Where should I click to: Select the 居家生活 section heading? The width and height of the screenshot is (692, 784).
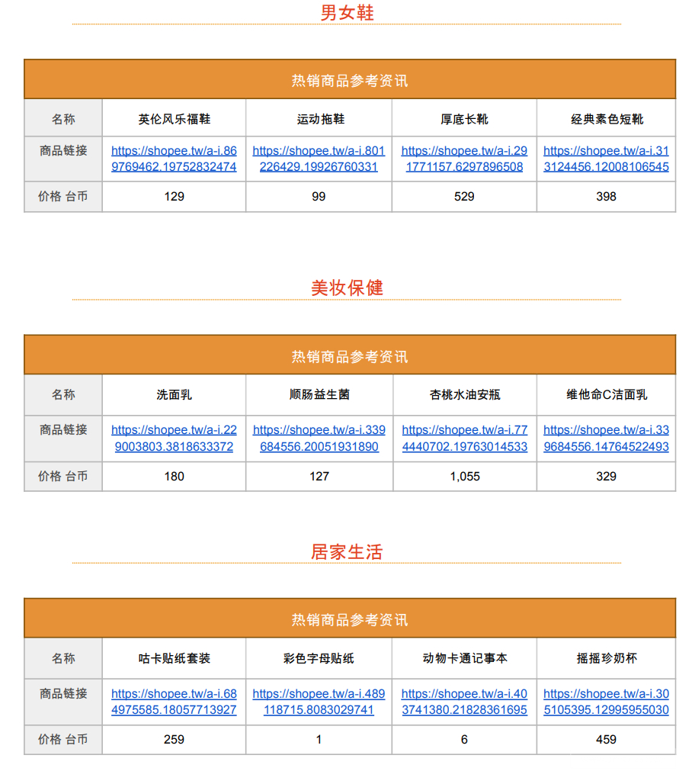click(x=345, y=552)
